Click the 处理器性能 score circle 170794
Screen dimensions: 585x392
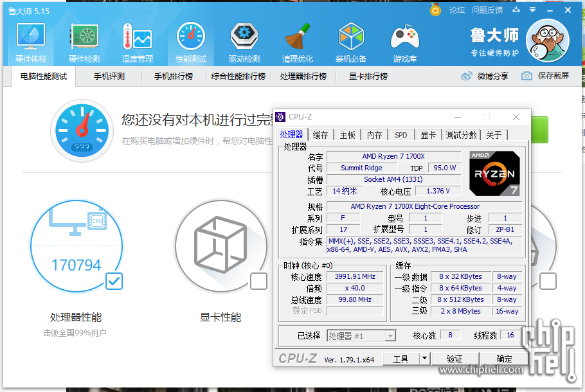pyautogui.click(x=76, y=246)
